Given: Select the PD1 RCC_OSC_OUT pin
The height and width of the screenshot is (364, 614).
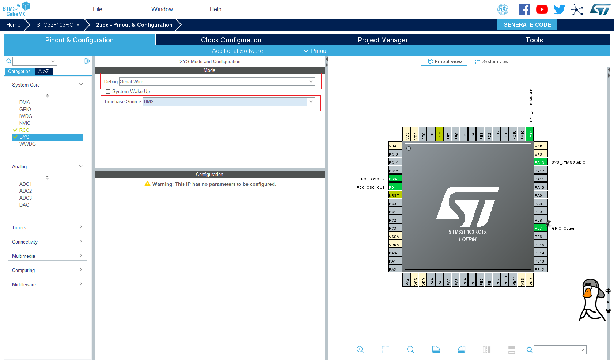Looking at the screenshot, I should 395,187.
